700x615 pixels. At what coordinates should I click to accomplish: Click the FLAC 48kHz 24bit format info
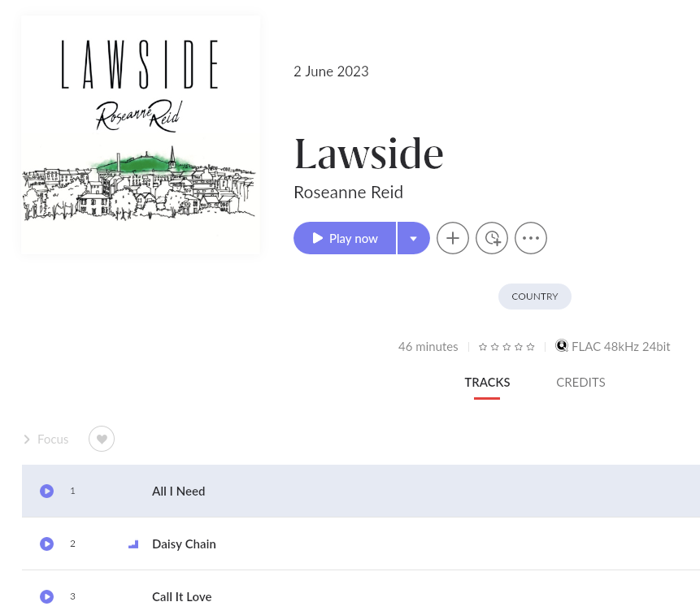[621, 347]
